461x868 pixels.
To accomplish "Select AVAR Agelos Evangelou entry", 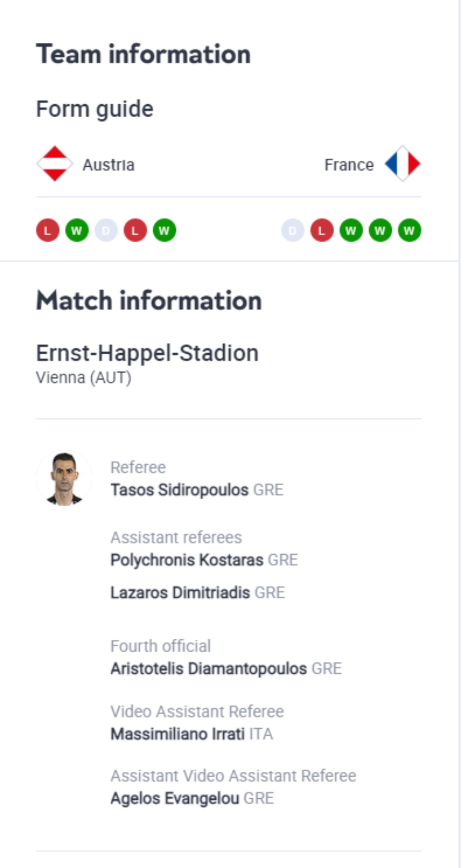I will (x=174, y=798).
